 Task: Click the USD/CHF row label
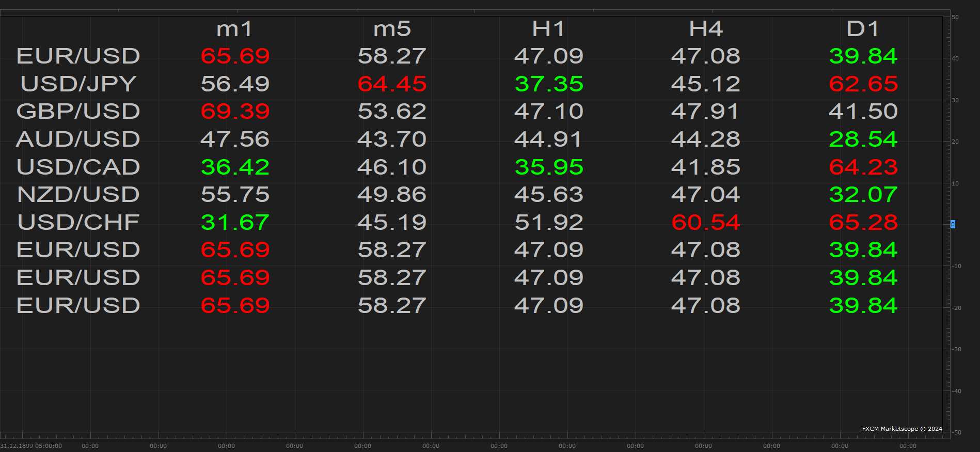pyautogui.click(x=78, y=223)
